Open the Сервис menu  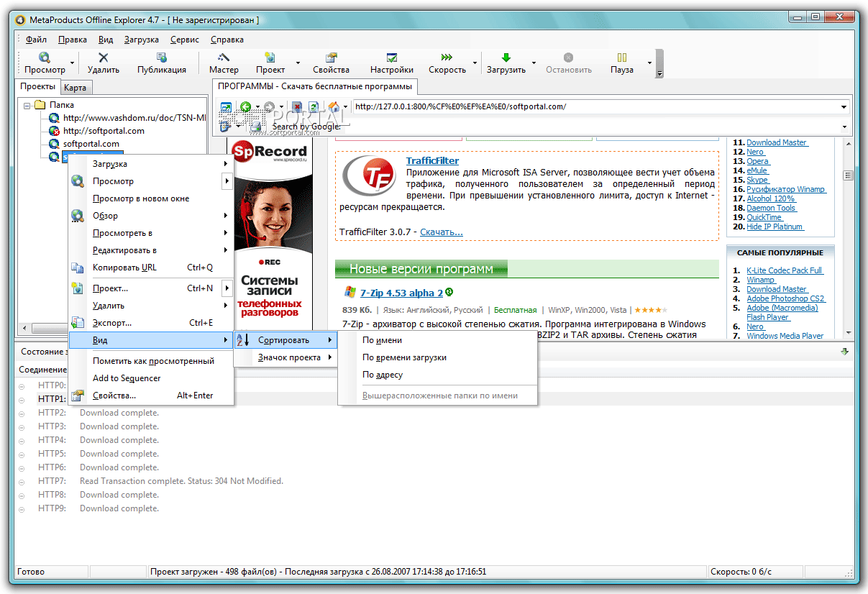pos(185,40)
